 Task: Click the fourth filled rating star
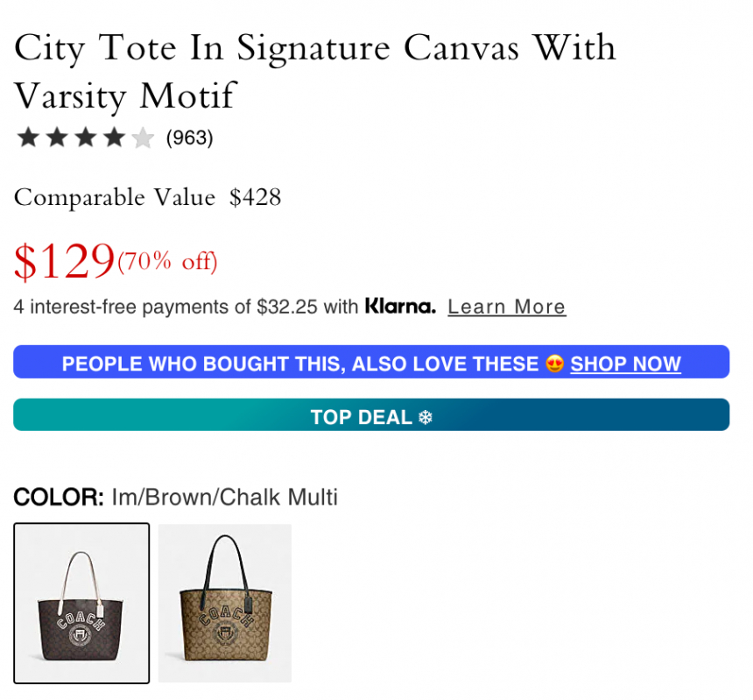114,138
